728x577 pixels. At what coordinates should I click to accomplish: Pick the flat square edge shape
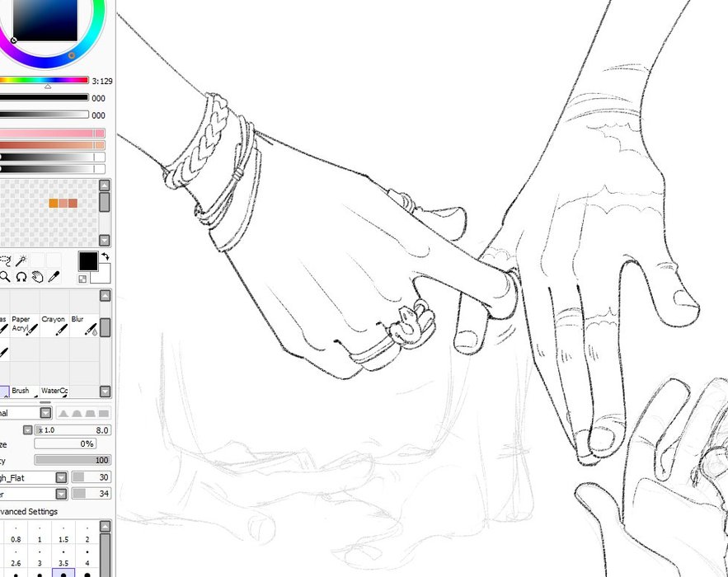pyautogui.click(x=104, y=413)
